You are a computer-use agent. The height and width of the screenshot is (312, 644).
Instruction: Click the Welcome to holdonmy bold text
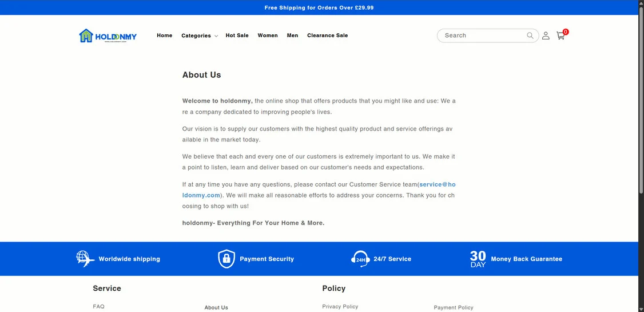point(218,101)
